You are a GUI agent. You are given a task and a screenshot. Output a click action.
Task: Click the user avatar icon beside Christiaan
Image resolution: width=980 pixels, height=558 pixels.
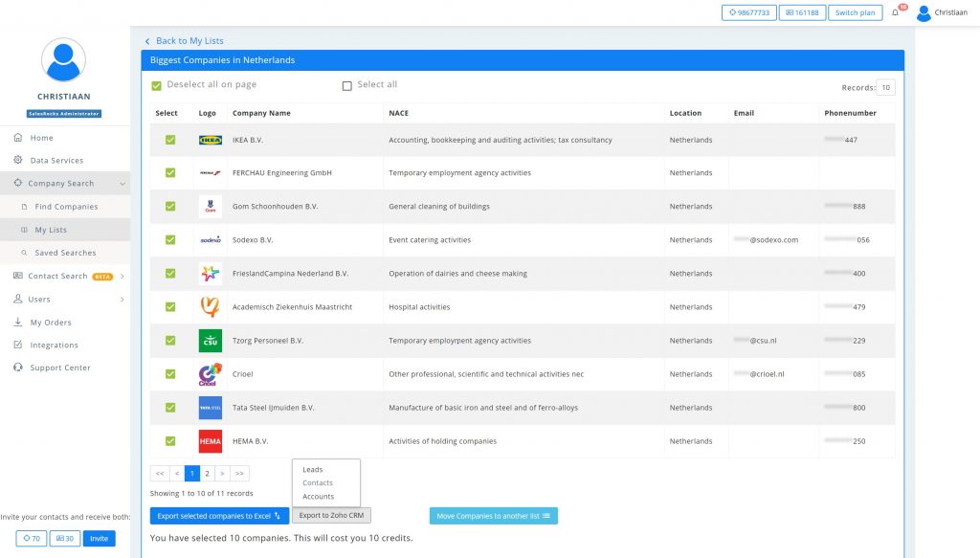click(924, 12)
